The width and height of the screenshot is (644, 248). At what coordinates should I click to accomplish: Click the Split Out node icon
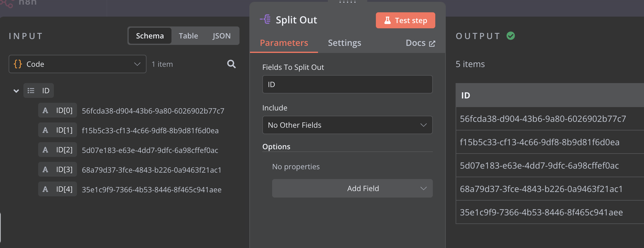point(265,19)
